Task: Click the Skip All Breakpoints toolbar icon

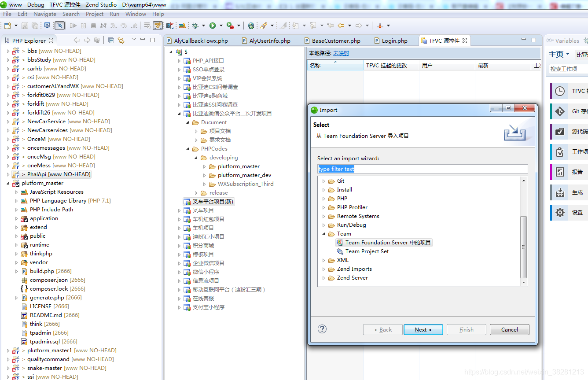Action: pyautogui.click(x=60, y=26)
